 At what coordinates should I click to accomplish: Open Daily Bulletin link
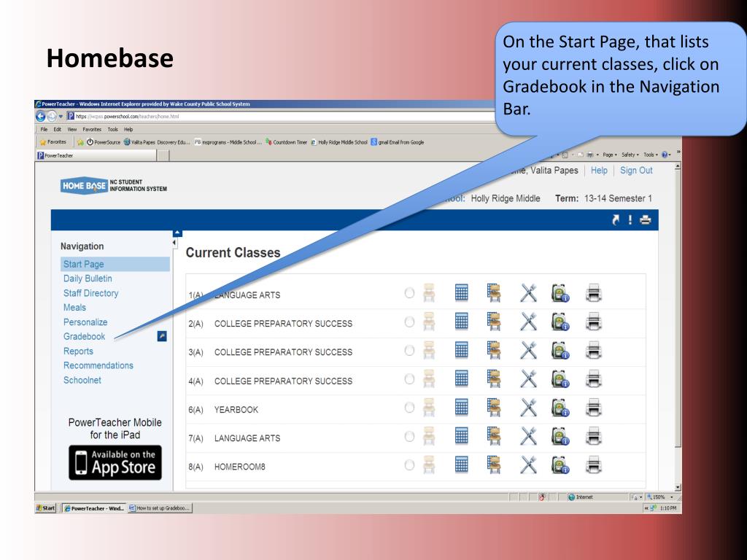click(88, 278)
